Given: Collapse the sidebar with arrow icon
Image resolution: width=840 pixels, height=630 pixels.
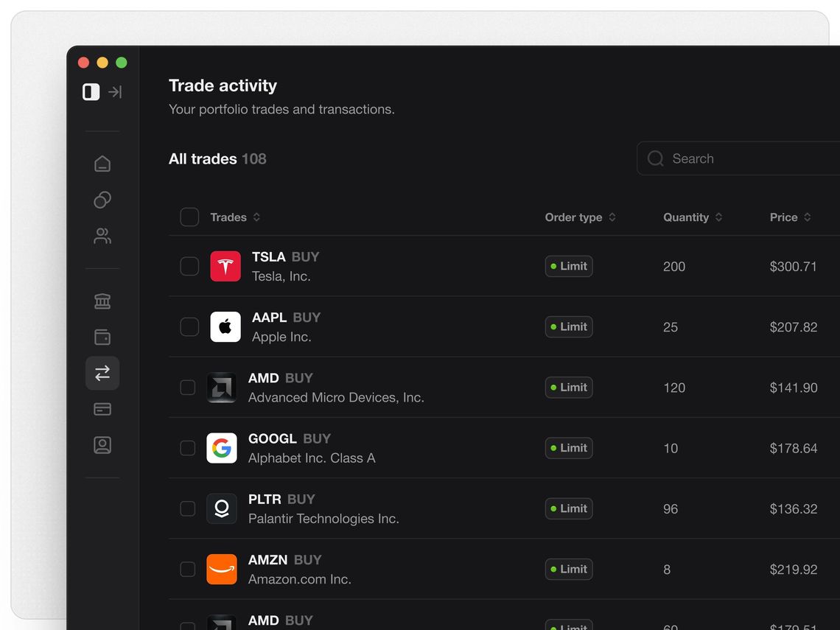Looking at the screenshot, I should tap(115, 92).
